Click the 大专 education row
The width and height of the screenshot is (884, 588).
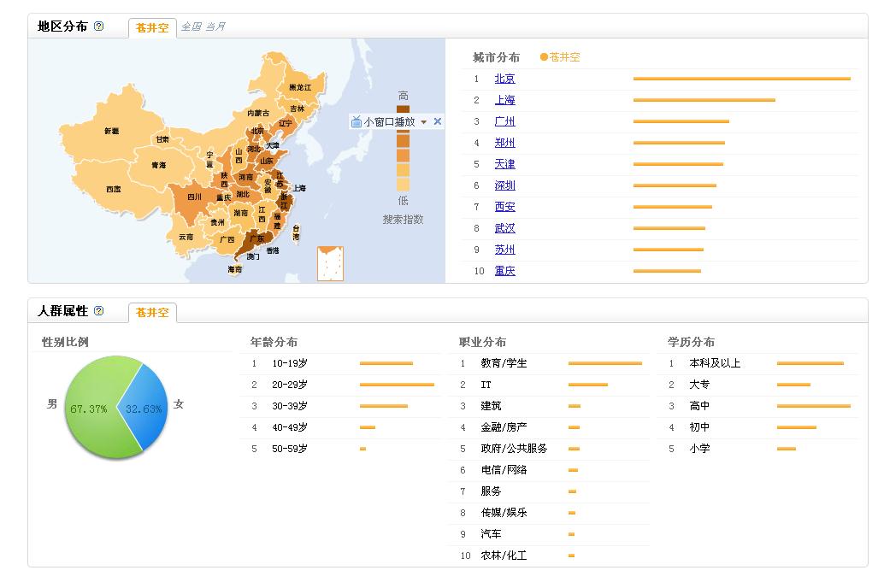(758, 385)
